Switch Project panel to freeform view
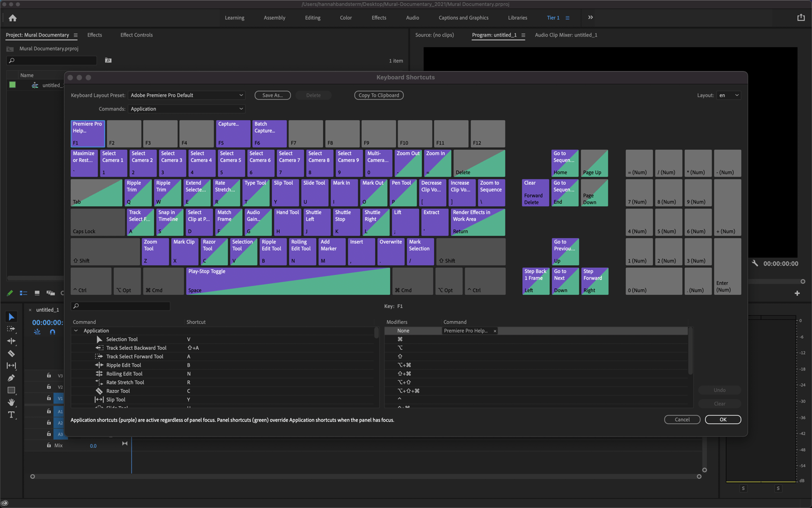This screenshot has width=812, height=508. pos(51,293)
